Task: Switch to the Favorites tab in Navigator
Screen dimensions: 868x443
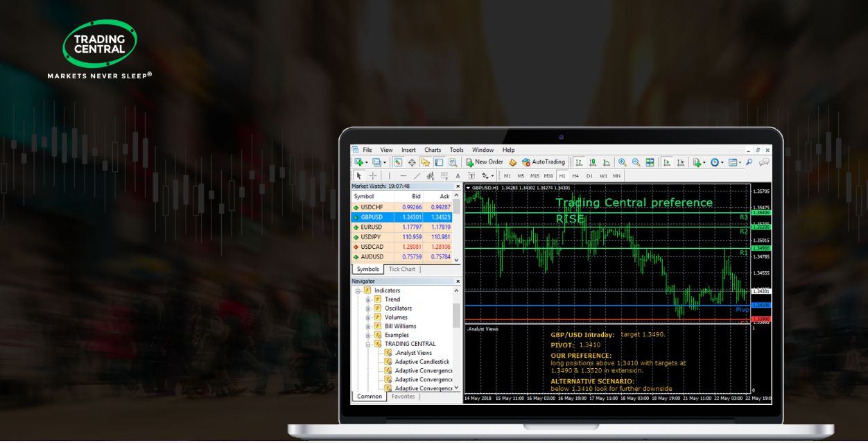Action: coord(403,397)
